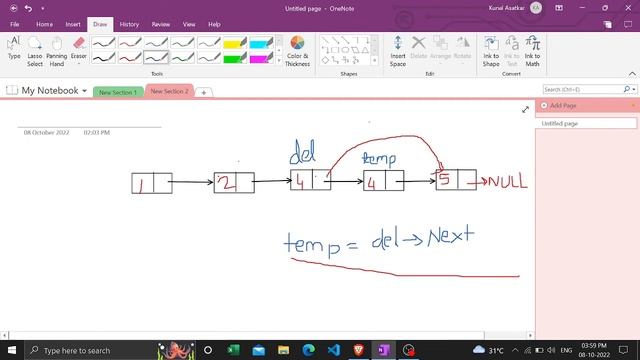
Task: Open Ribbon Display Options
Action: tap(559, 8)
